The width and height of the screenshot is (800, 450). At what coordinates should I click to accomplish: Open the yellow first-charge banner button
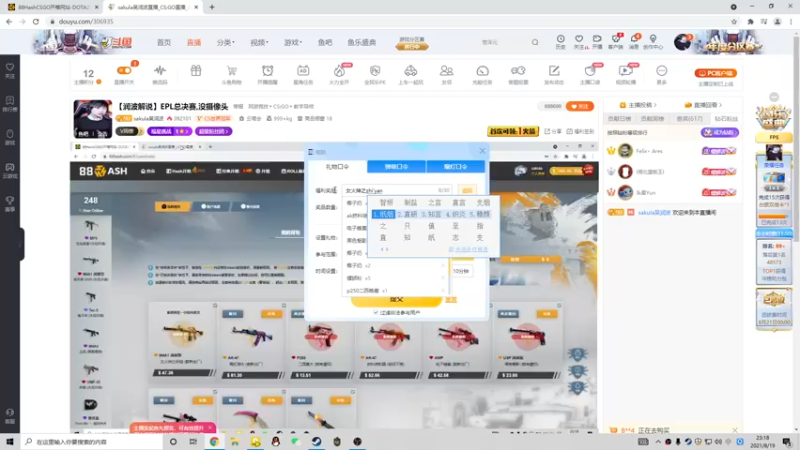(x=513, y=131)
